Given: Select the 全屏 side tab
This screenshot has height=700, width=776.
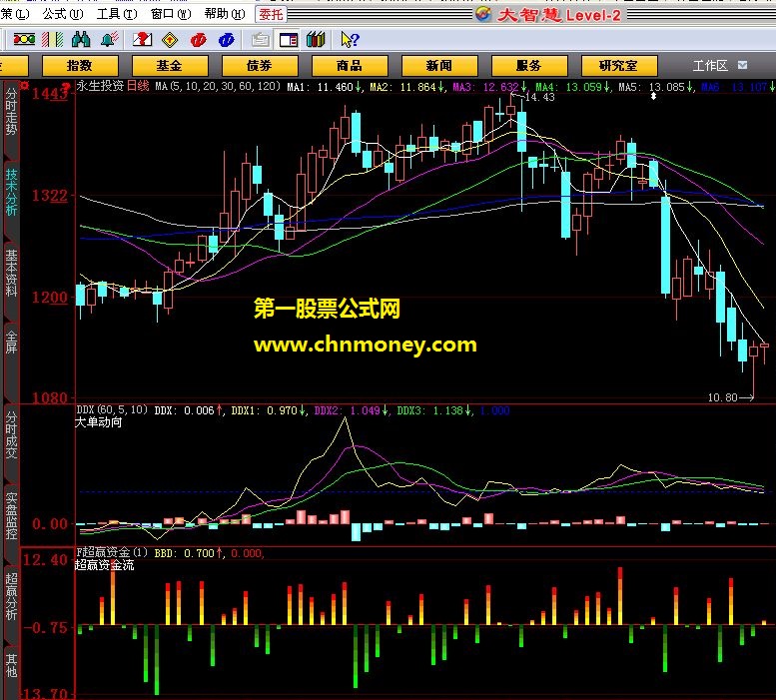Looking at the screenshot, I should click(x=11, y=343).
